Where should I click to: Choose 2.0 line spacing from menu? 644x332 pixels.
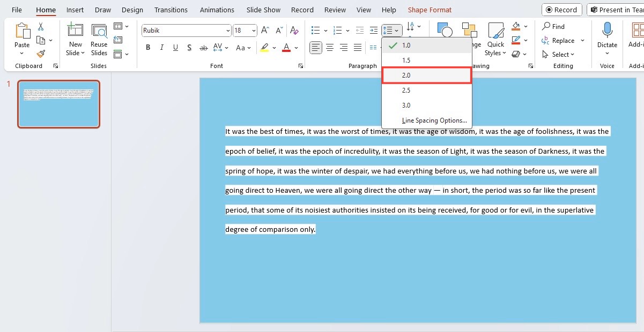426,76
